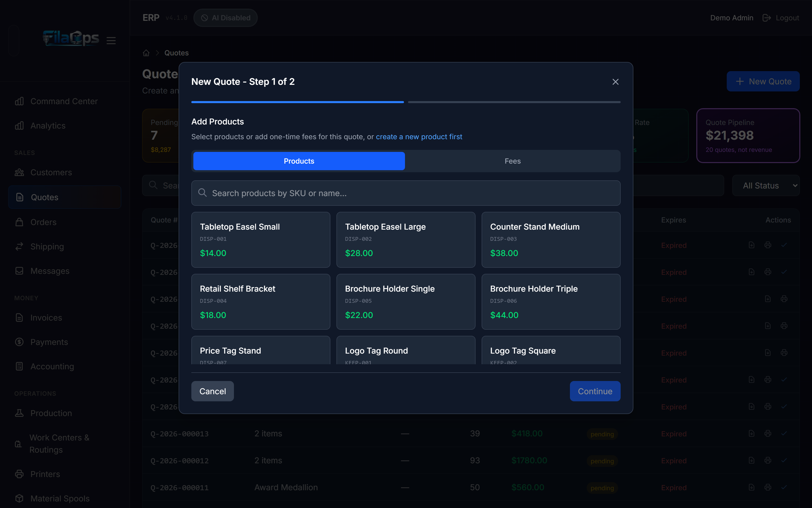The height and width of the screenshot is (508, 812).
Task: Open Command Center in sidebar
Action: tap(64, 101)
